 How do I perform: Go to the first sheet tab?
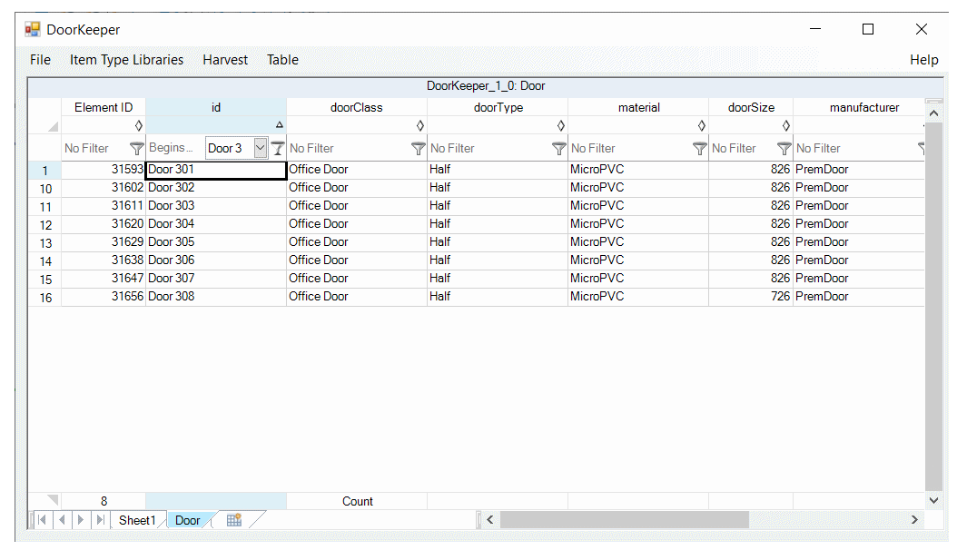point(42,520)
